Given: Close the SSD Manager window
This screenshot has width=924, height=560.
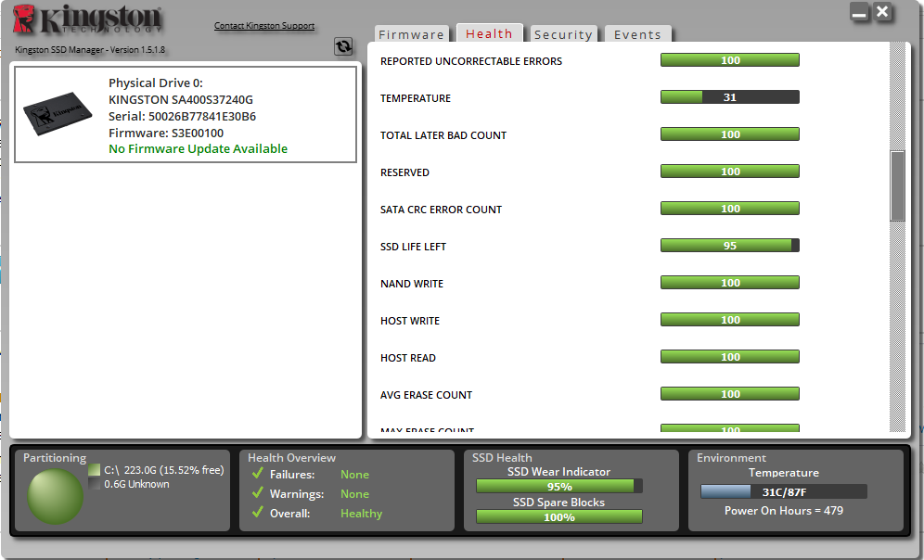Looking at the screenshot, I should click(x=883, y=12).
